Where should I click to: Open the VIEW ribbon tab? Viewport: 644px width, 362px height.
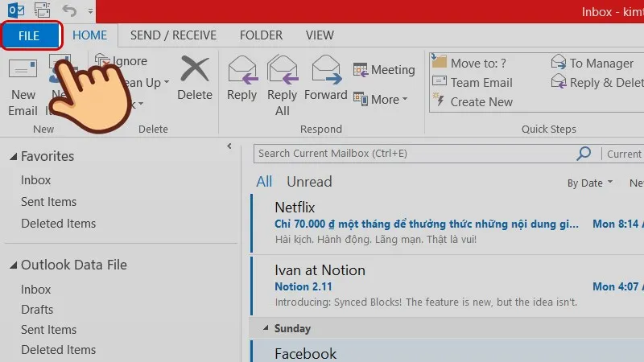pyautogui.click(x=320, y=35)
